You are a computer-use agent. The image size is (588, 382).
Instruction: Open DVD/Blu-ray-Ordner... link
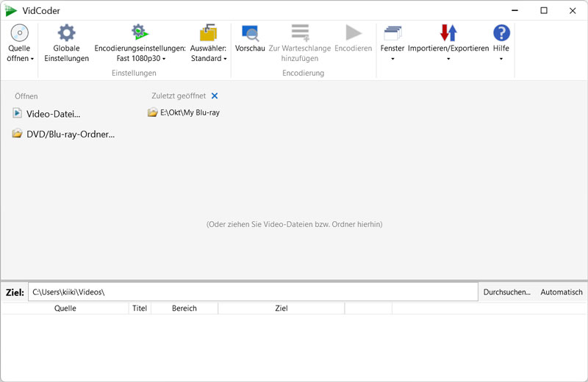click(x=71, y=134)
